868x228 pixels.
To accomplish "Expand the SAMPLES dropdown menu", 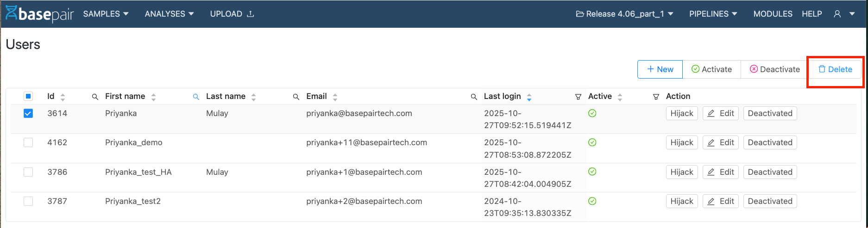I will tap(106, 14).
